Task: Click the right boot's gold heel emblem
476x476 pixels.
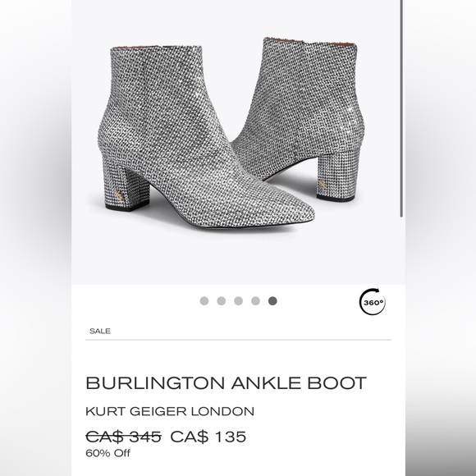Action: pos(323,185)
